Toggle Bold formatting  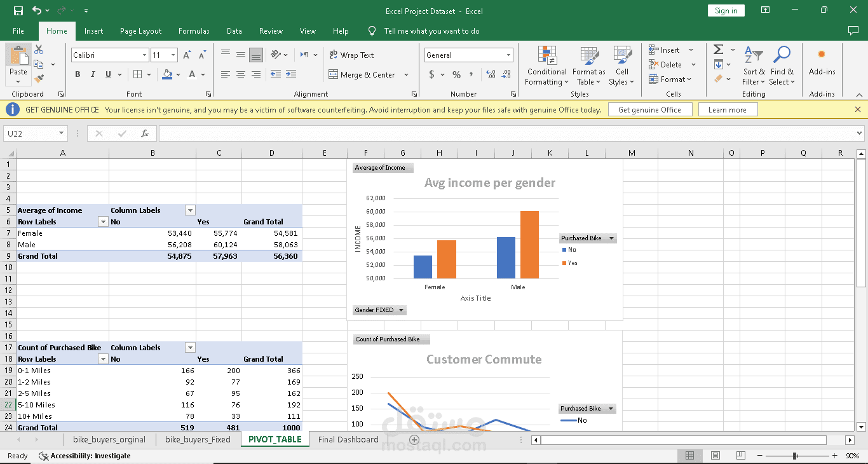coord(78,74)
